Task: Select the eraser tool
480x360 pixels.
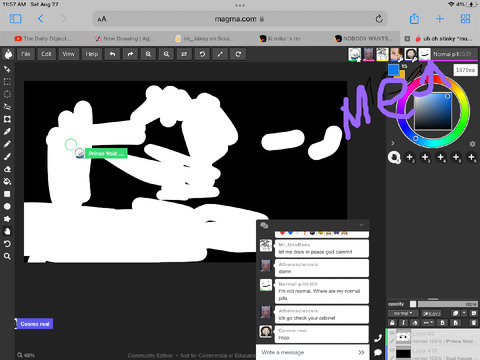Action: click(7, 169)
